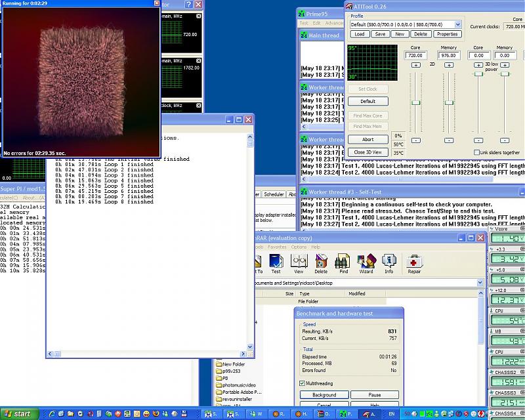This screenshot has height=420, width=525.
Task: Click the Pause button in benchmark dialog
Action: click(x=375, y=395)
